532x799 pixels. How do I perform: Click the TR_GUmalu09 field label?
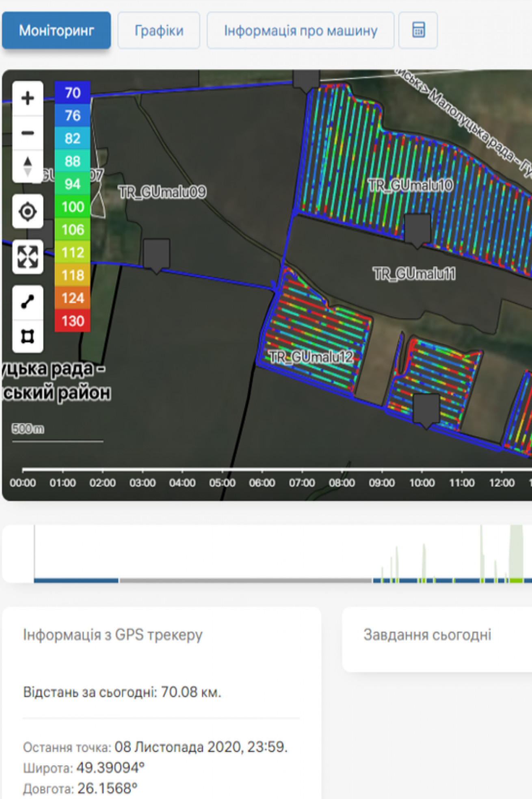pyautogui.click(x=162, y=192)
